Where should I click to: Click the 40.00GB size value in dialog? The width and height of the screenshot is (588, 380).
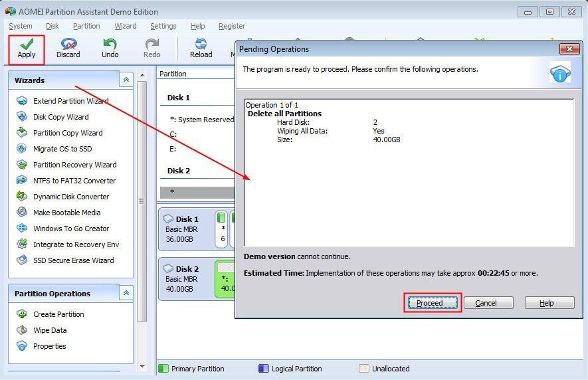[387, 140]
